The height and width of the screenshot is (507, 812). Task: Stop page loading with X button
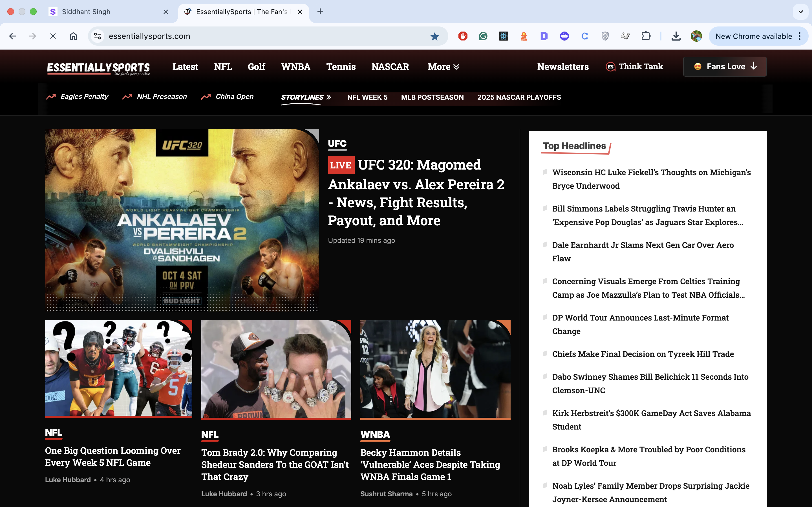click(x=53, y=36)
